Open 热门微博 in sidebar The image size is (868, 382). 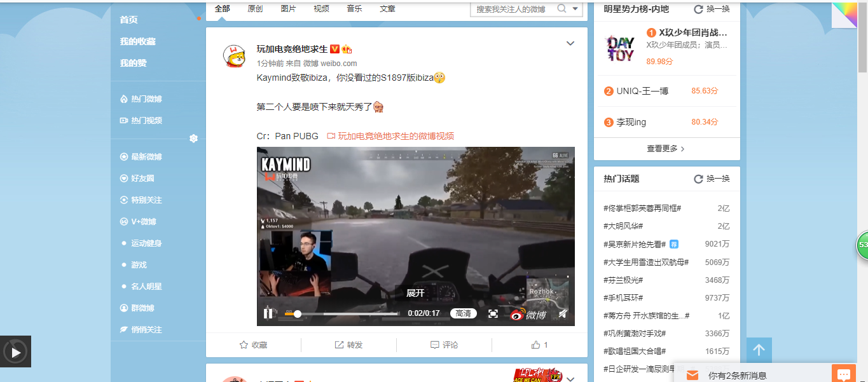[141, 99]
